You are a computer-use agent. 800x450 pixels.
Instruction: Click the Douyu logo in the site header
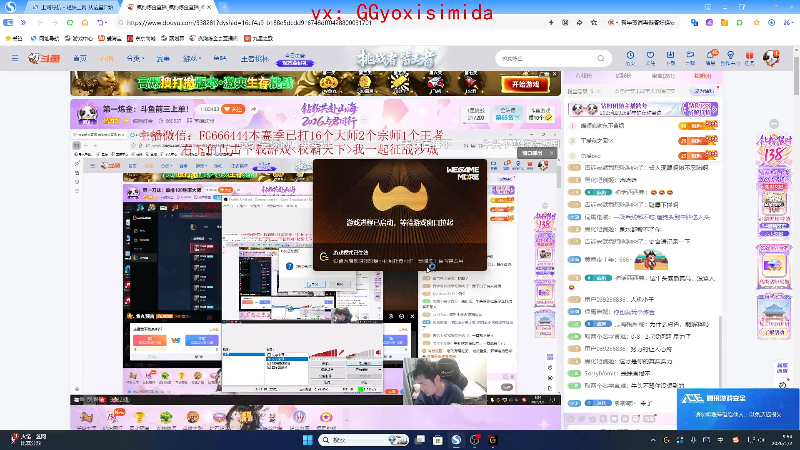pyautogui.click(x=44, y=59)
